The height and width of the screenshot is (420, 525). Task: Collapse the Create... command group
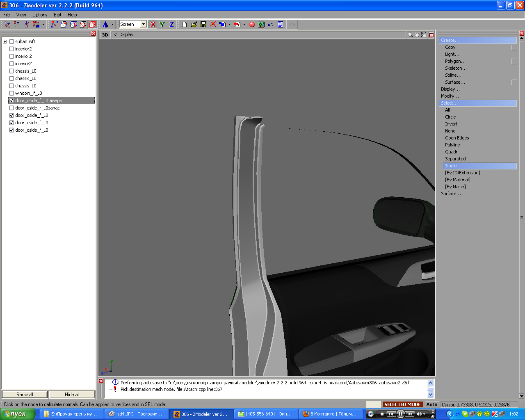pyautogui.click(x=478, y=40)
